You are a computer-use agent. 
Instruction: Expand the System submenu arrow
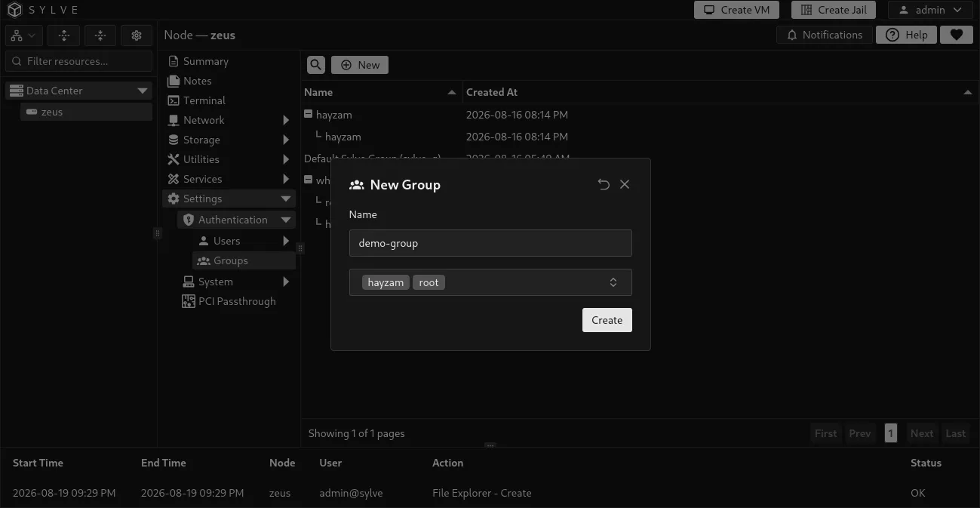pos(286,282)
